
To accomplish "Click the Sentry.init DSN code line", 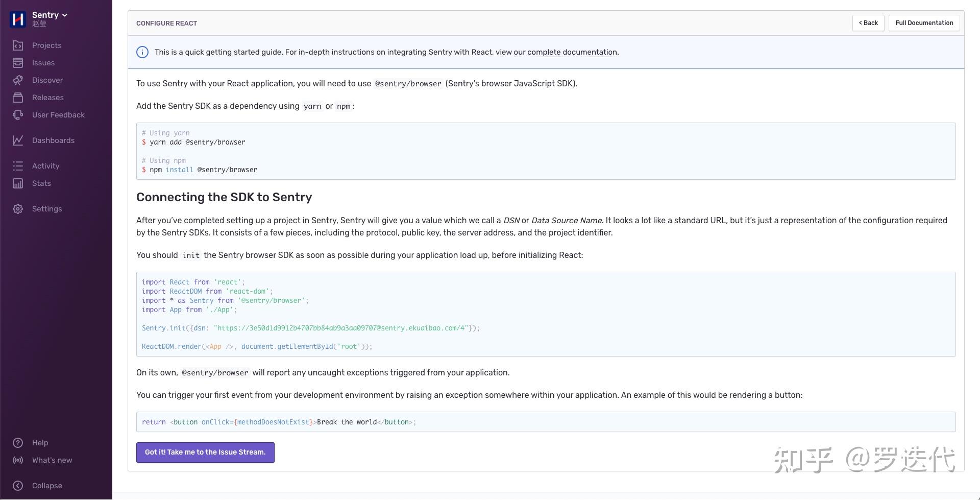I will pyautogui.click(x=310, y=328).
